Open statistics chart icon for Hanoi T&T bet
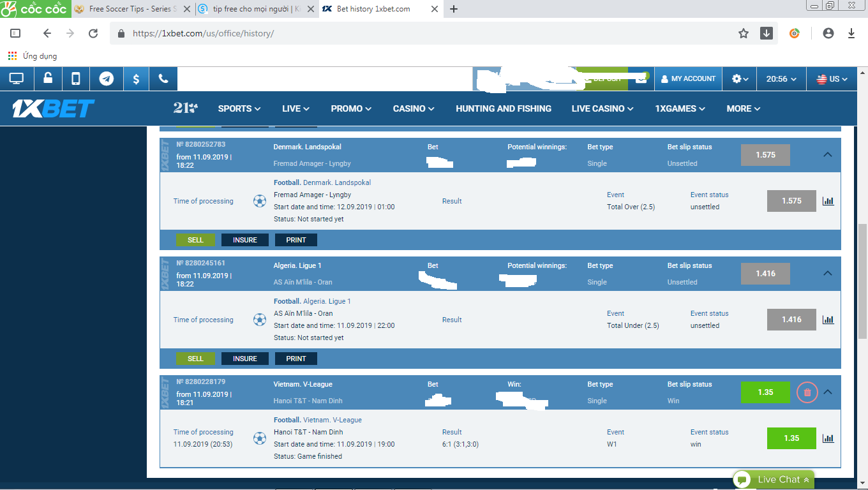This screenshot has height=490, width=868. [x=828, y=438]
